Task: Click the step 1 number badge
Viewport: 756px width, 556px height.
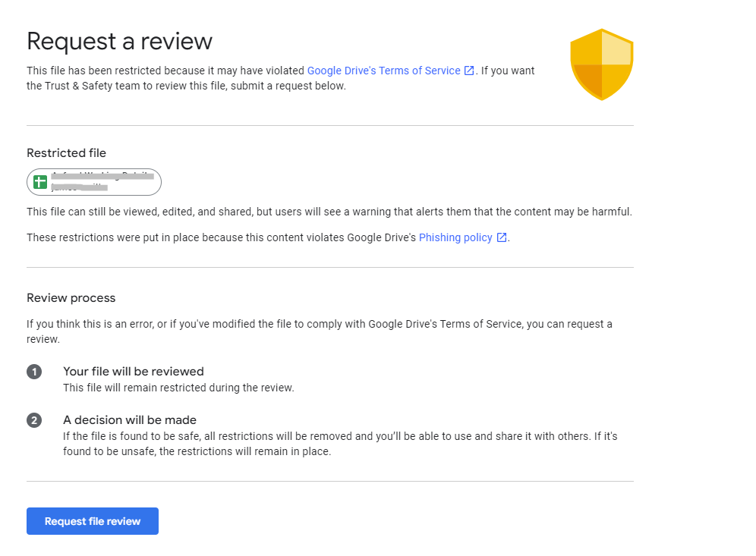Action: click(34, 372)
